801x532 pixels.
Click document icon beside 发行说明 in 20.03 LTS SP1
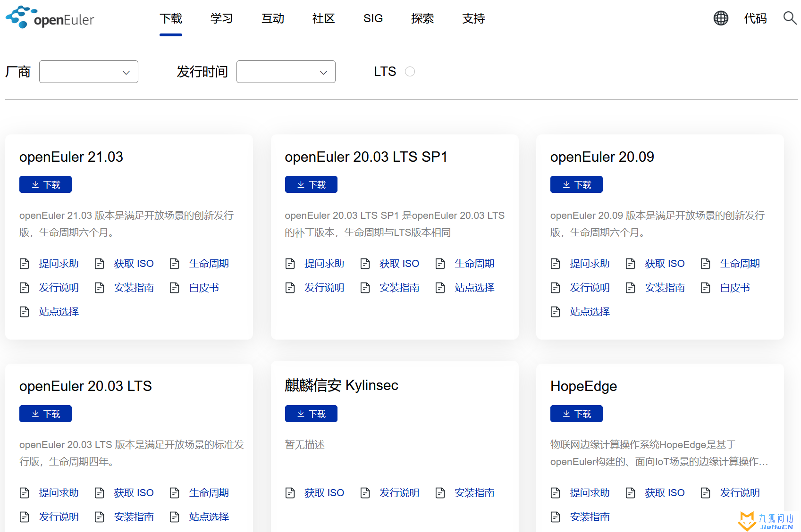290,288
